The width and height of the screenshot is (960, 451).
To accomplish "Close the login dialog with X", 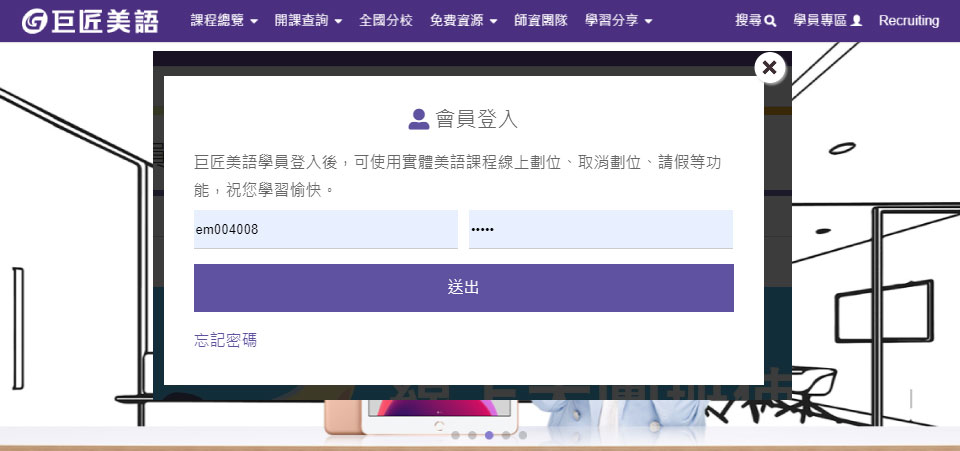I will (770, 67).
